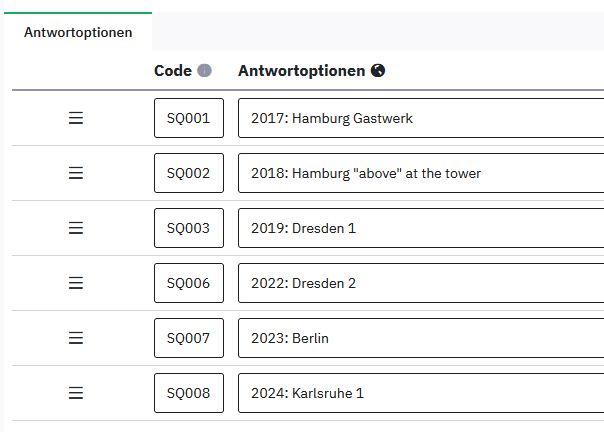Click info icon next to Code header

pos(204,71)
